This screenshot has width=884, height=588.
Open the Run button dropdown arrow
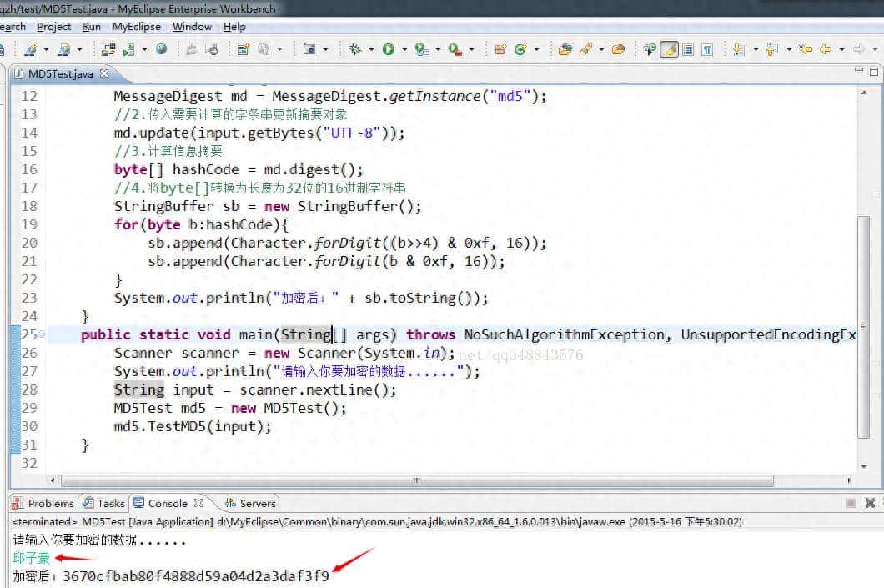[404, 50]
